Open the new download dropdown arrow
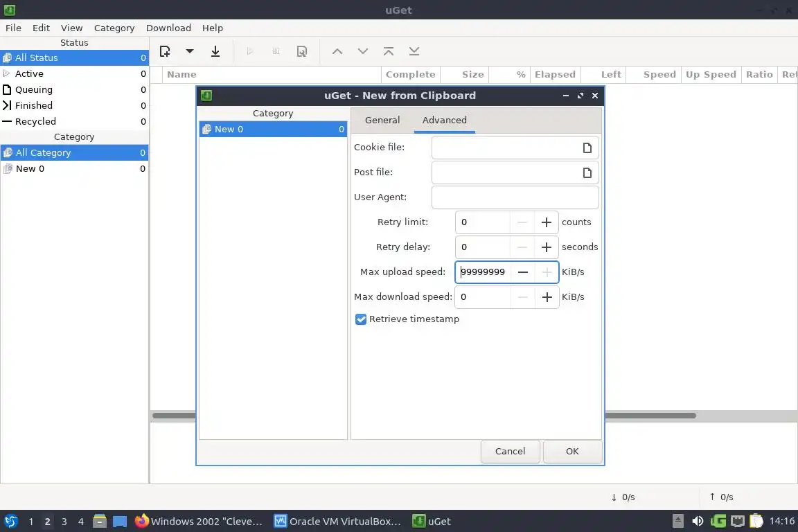798x532 pixels. point(190,51)
